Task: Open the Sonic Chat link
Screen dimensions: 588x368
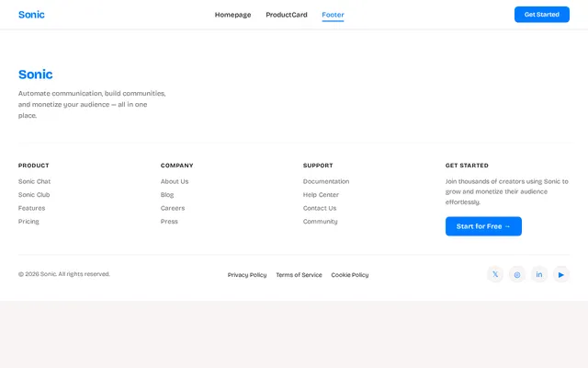Action: pyautogui.click(x=35, y=181)
